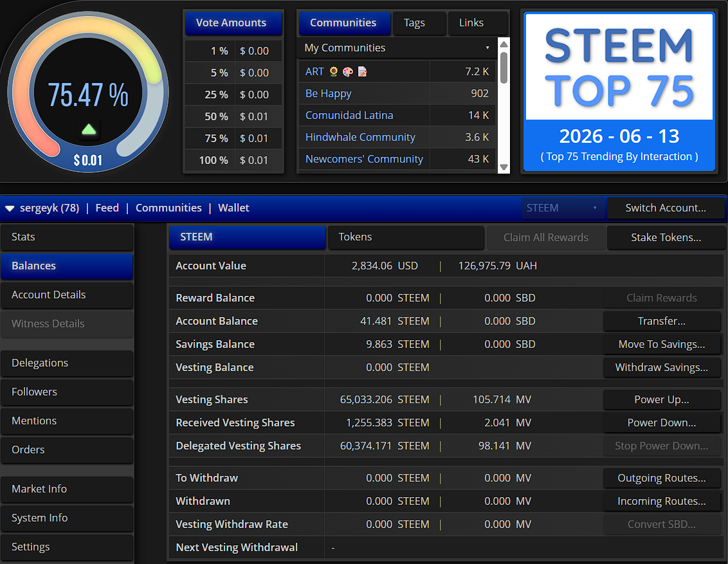Click the communities list scrollbar thumb
The width and height of the screenshot is (728, 564).
tap(504, 68)
